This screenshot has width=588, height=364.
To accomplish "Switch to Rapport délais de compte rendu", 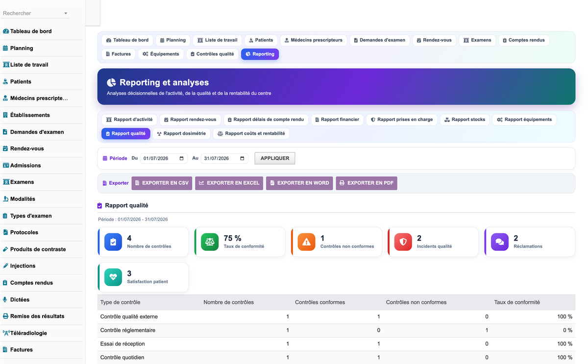I will coord(266,120).
